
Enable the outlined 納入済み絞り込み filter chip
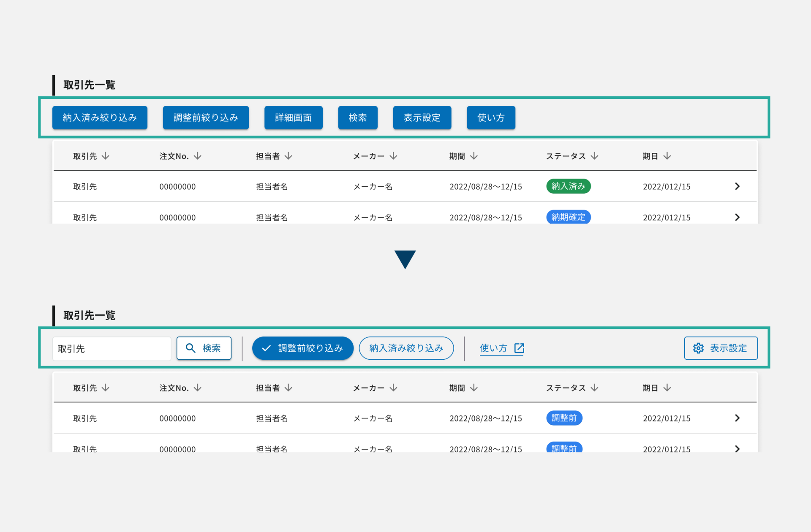pyautogui.click(x=406, y=348)
